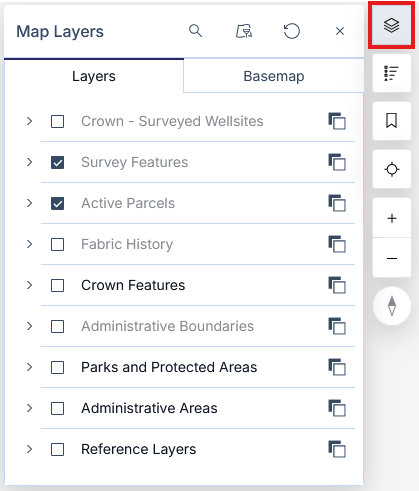Zoom out with the minus button
The height and width of the screenshot is (491, 419).
392,258
